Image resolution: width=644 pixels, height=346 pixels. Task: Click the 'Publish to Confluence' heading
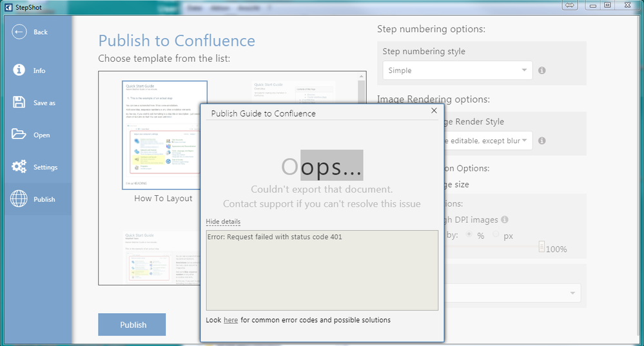click(177, 41)
